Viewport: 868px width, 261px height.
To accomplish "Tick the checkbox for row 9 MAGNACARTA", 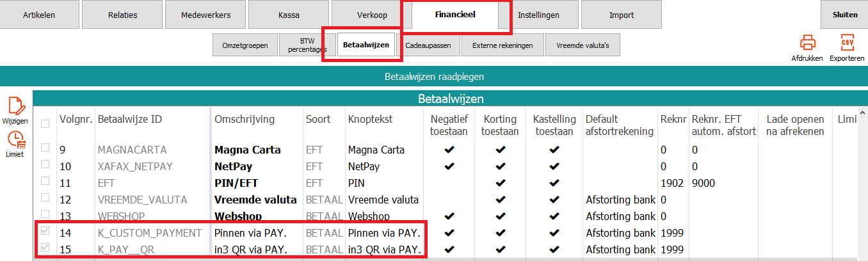I will click(x=44, y=150).
